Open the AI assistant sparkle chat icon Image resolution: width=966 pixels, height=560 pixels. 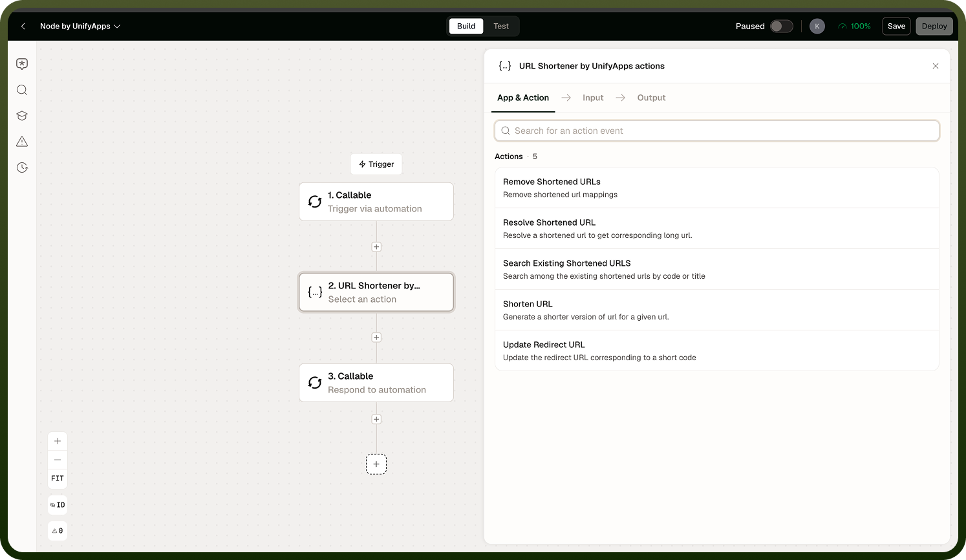pyautogui.click(x=22, y=64)
